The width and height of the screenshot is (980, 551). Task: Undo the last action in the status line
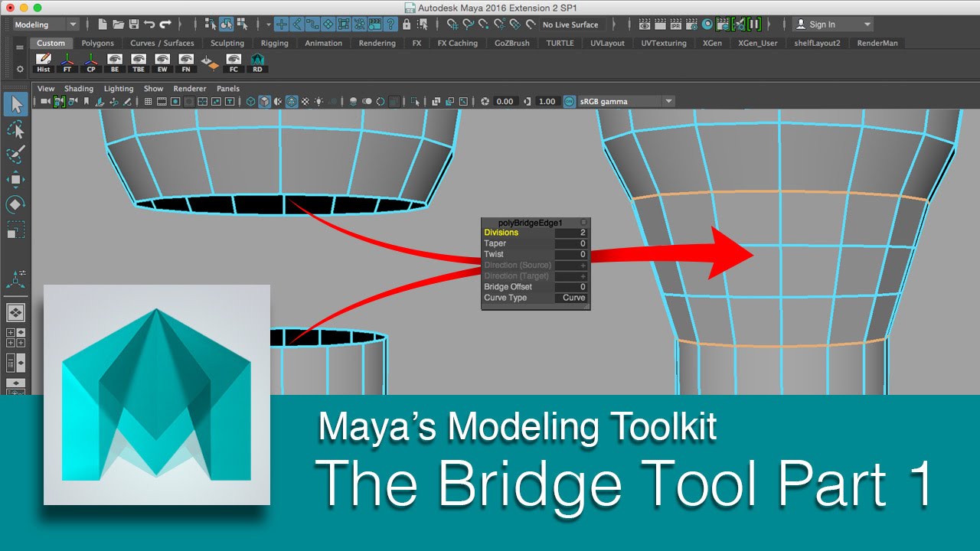[149, 24]
